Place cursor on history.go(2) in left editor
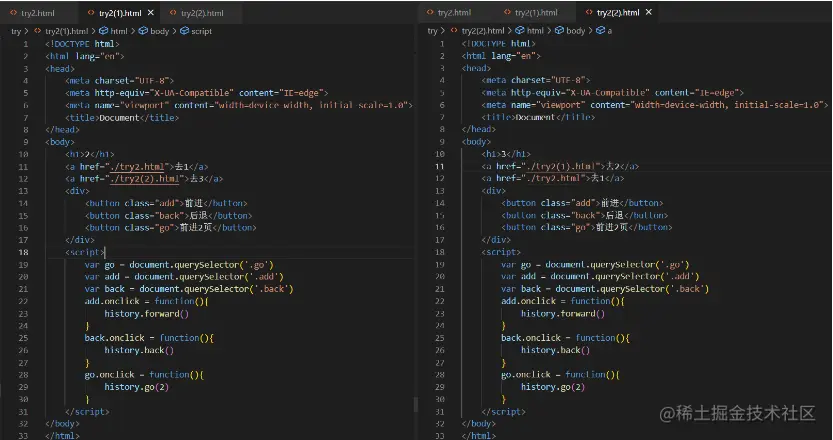Image resolution: width=833 pixels, height=440 pixels. coord(136,387)
